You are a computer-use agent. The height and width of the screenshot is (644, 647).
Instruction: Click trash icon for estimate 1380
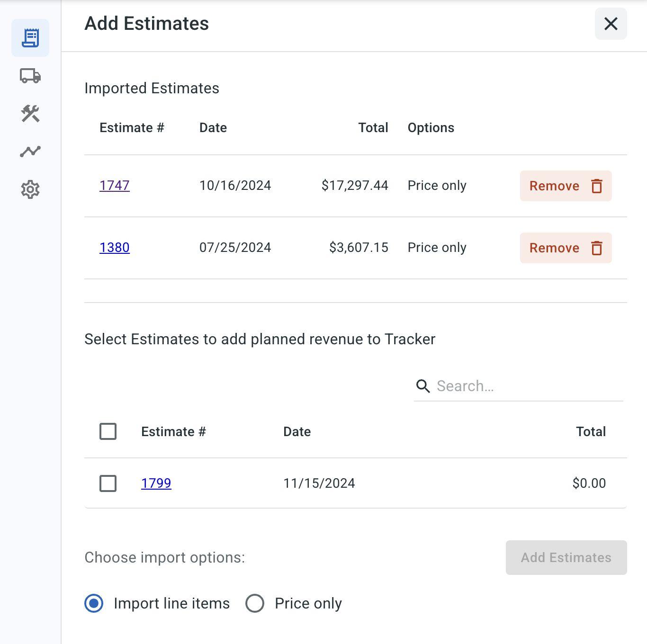pos(597,248)
